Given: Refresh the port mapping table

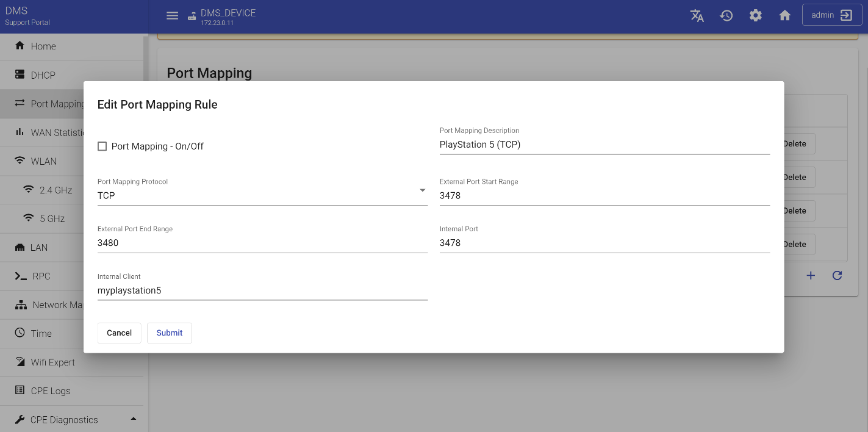Looking at the screenshot, I should tap(837, 276).
